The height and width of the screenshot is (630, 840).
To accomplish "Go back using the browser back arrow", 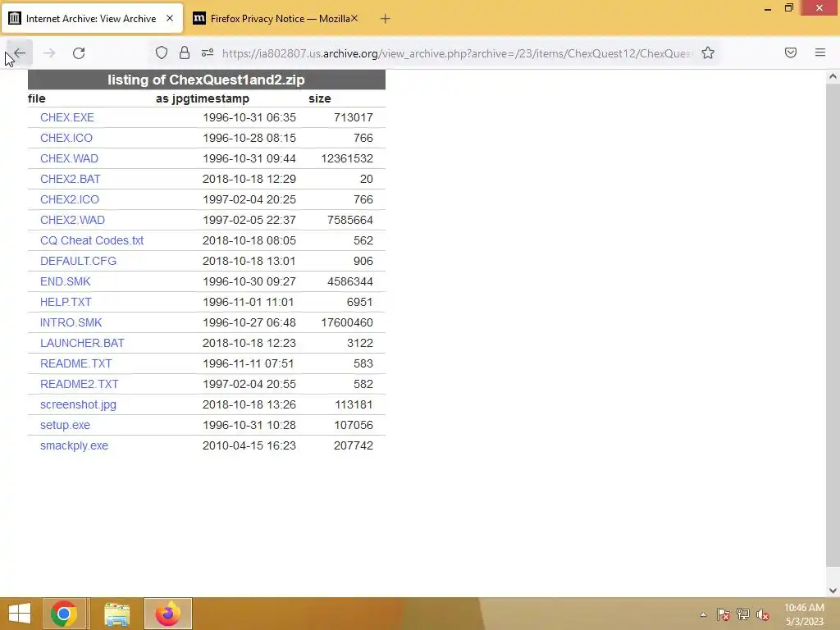I will (x=20, y=53).
